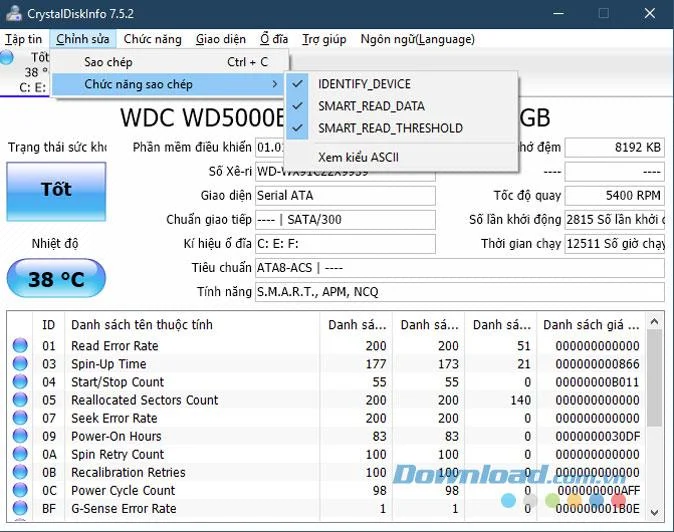The height and width of the screenshot is (532, 674).
Task: Click status circle for Read Error Rate
Action: click(x=20, y=345)
